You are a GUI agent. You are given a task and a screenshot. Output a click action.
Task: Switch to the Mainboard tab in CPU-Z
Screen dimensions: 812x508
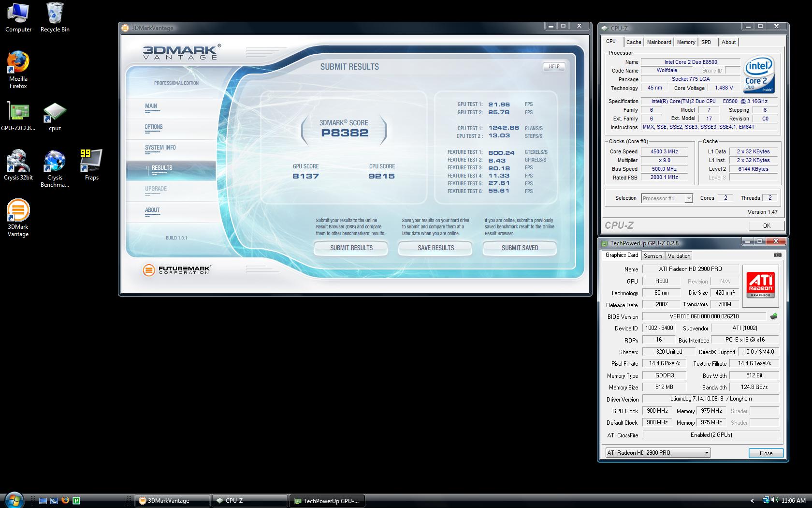click(659, 42)
